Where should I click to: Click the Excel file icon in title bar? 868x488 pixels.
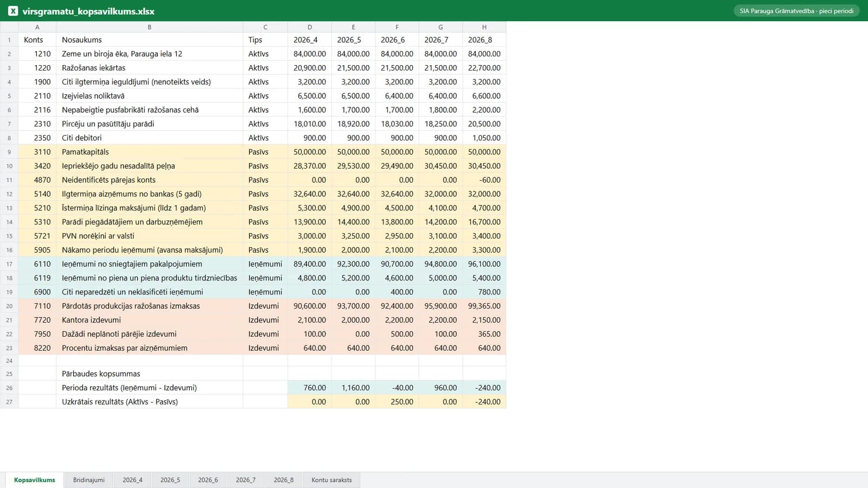tap(13, 11)
